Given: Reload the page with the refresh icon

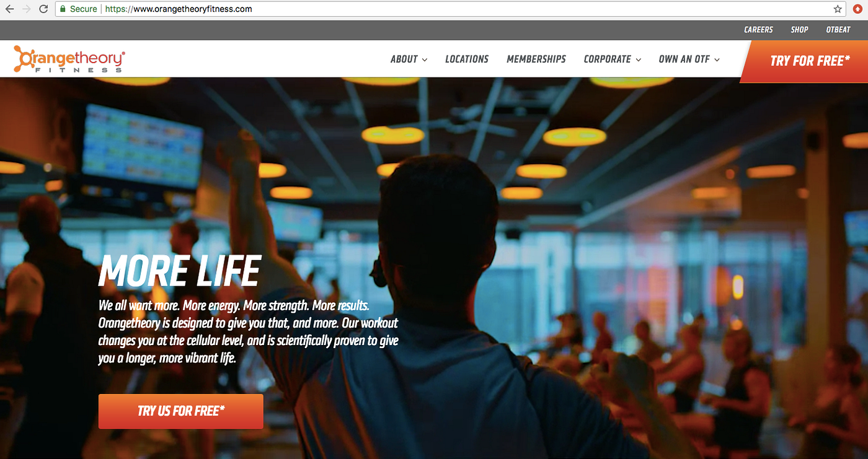Looking at the screenshot, I should point(43,9).
